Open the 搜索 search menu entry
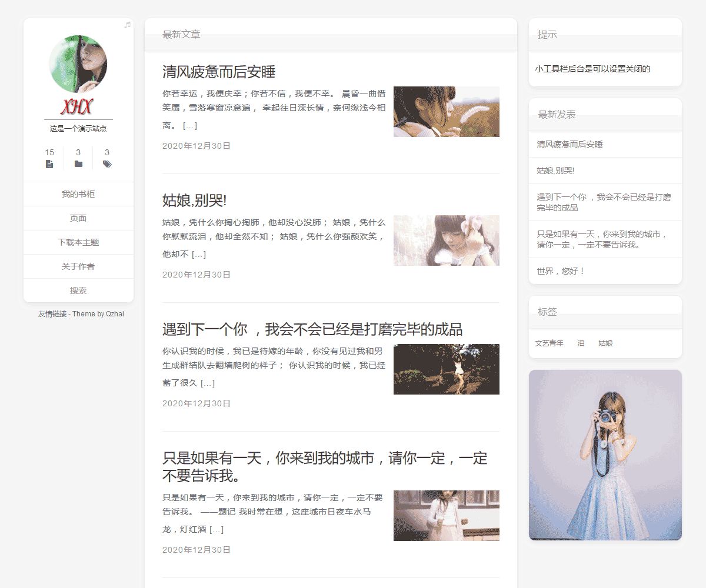This screenshot has width=706, height=588. coord(78,290)
